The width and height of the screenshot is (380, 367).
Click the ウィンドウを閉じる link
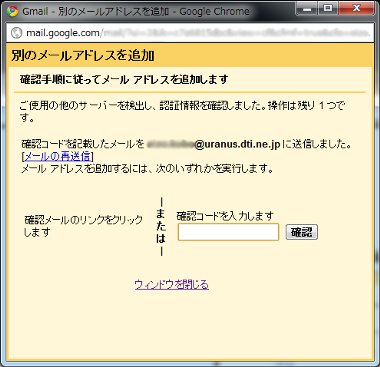tap(172, 285)
